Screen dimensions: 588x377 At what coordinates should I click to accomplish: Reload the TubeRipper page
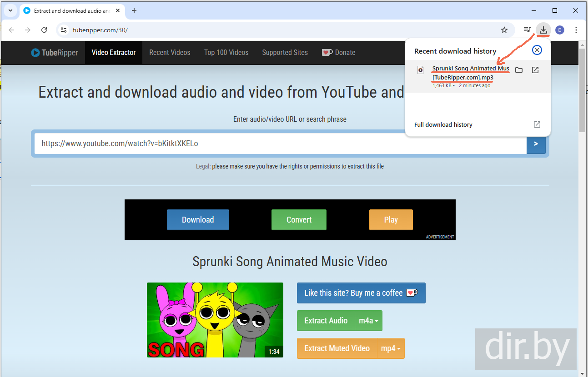coord(44,30)
